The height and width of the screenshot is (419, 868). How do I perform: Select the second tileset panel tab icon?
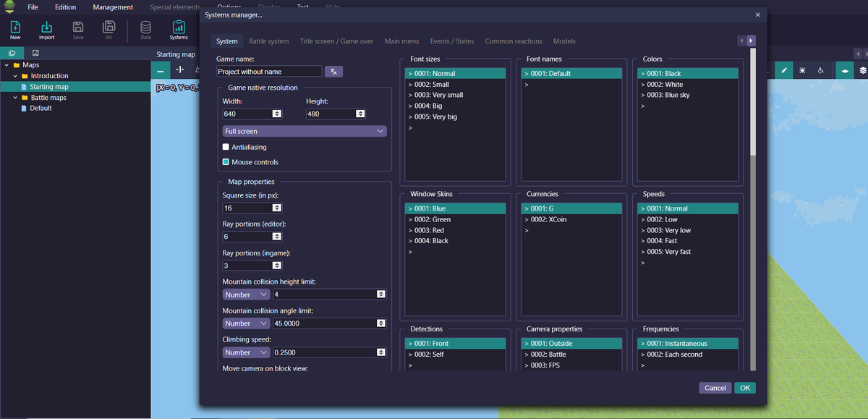(35, 54)
